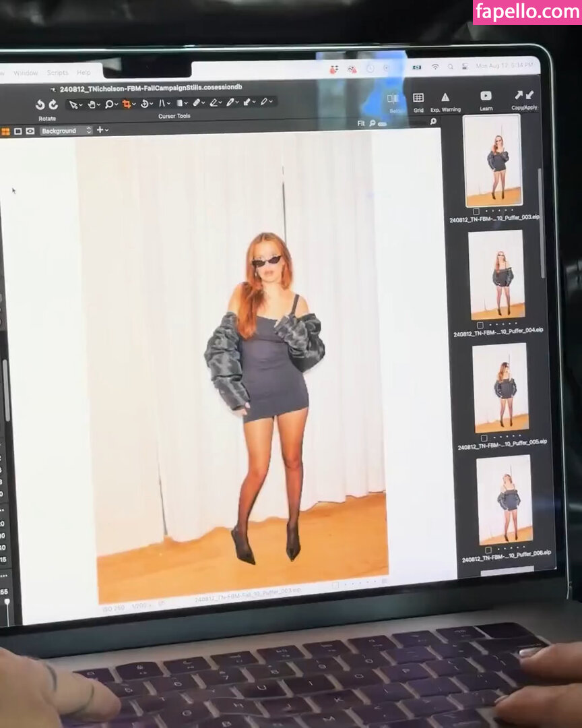Expand the Keystone tool options arrow
Screen dimensions: 582x728
pos(168,103)
